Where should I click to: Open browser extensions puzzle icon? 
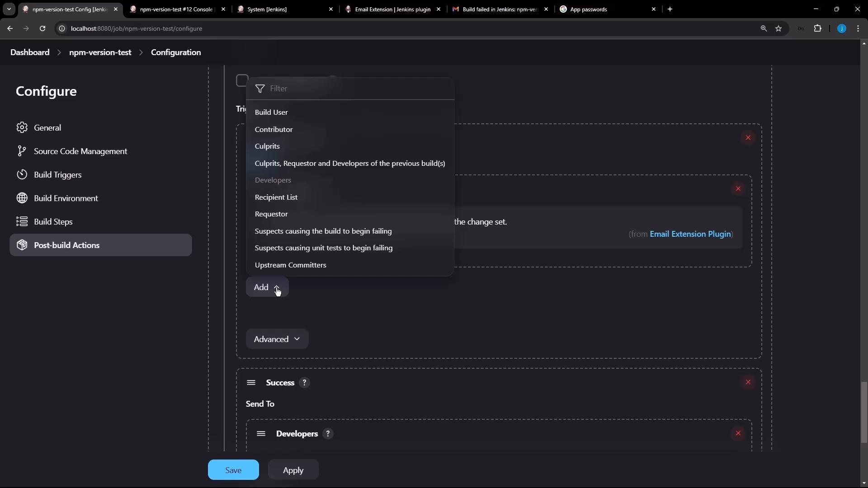coord(817,28)
